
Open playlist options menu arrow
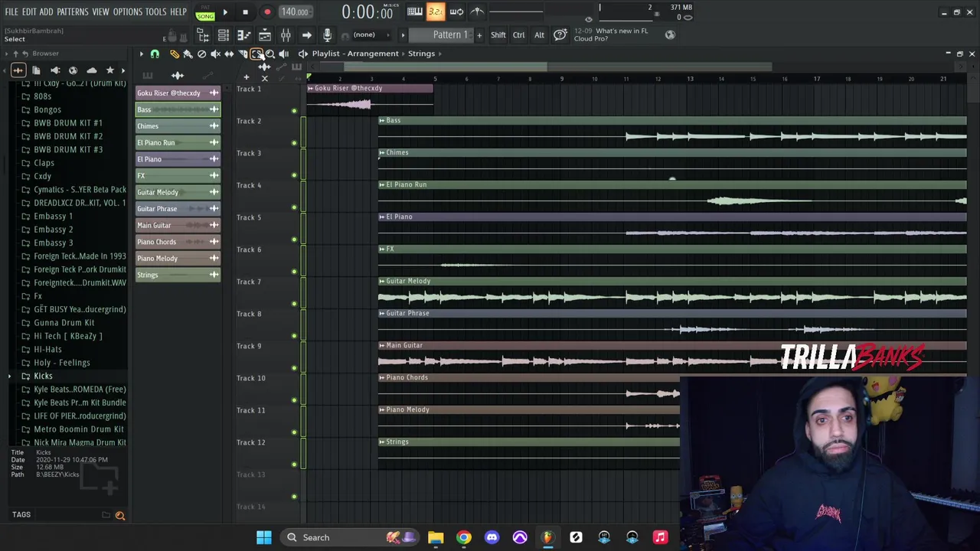141,54
